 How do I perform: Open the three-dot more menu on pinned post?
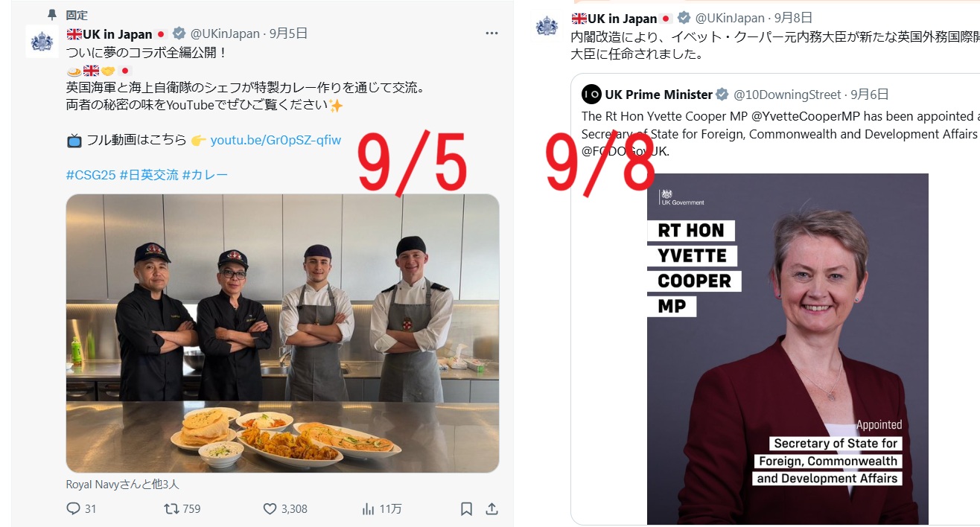tap(491, 33)
